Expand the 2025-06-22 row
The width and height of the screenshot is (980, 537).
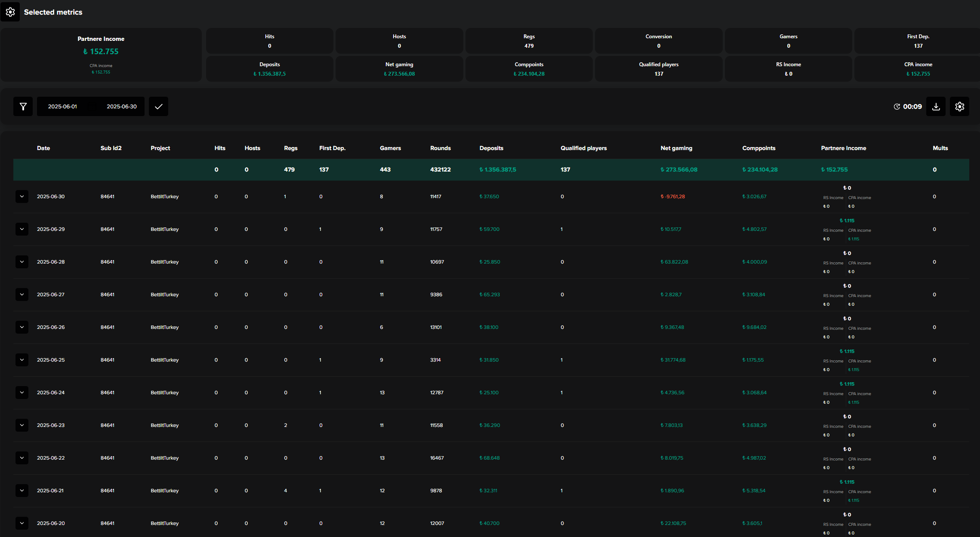[22, 458]
